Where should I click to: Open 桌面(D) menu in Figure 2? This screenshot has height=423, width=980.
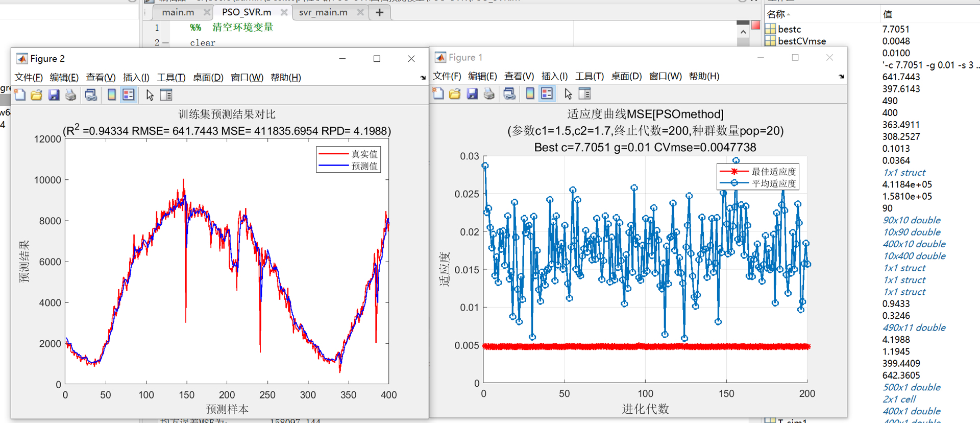[208, 78]
